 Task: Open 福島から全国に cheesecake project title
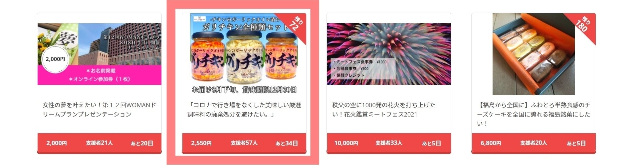pos(534,114)
